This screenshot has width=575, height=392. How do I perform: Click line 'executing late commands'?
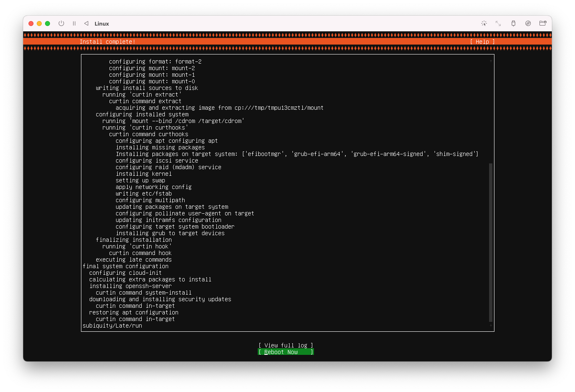pos(134,260)
